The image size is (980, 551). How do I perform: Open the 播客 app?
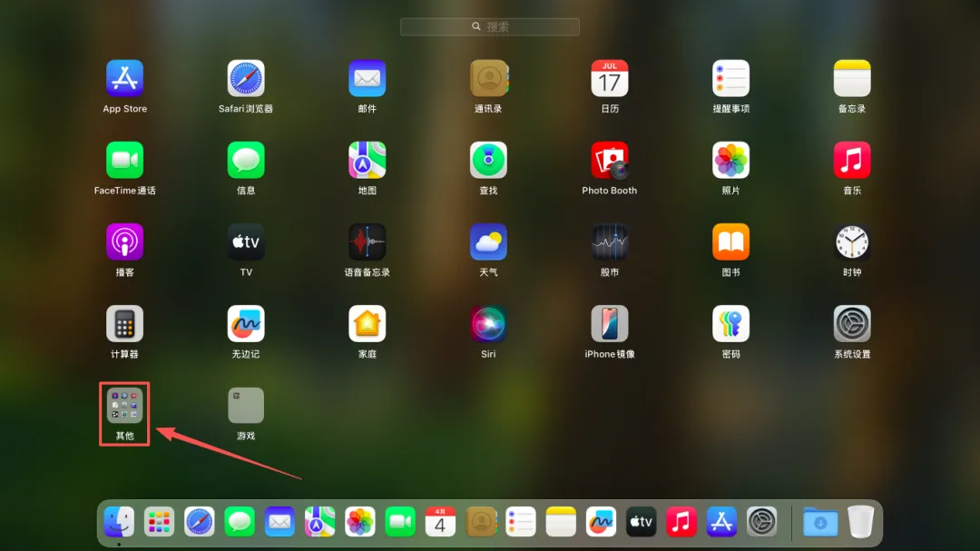124,242
